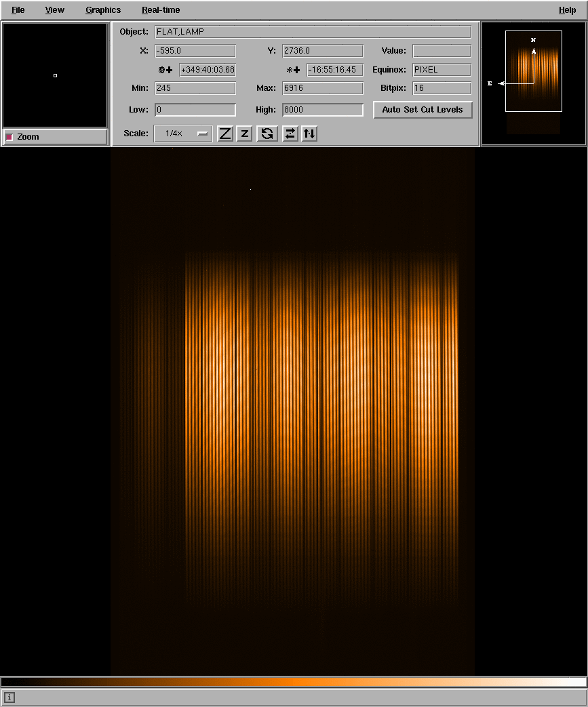Click the Low cut level field

[195, 110]
